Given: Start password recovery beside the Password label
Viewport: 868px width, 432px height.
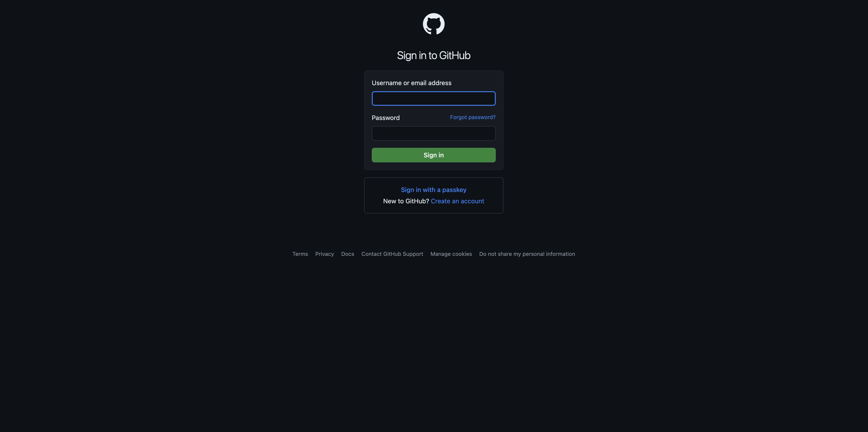Looking at the screenshot, I should 473,117.
